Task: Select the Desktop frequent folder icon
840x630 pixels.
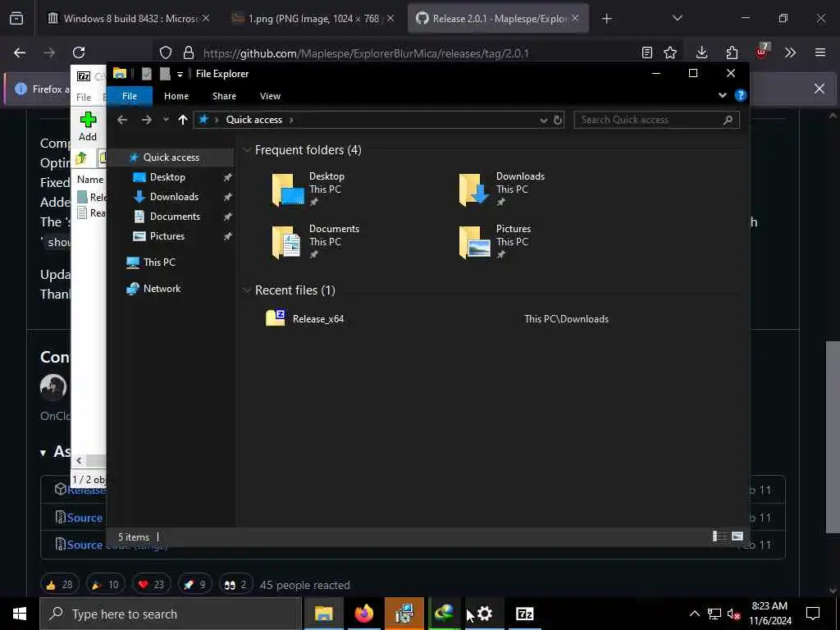Action: [288, 189]
